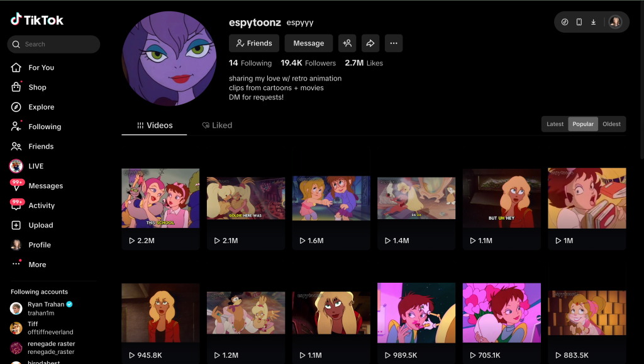Image resolution: width=644 pixels, height=364 pixels.
Task: Open the account avatar menu in top-right
Action: pos(615,22)
